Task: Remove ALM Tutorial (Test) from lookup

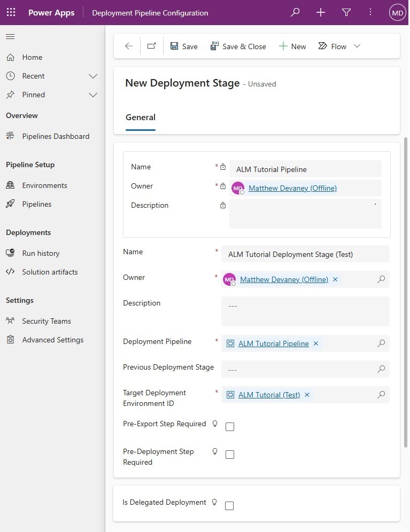Action: [307, 395]
